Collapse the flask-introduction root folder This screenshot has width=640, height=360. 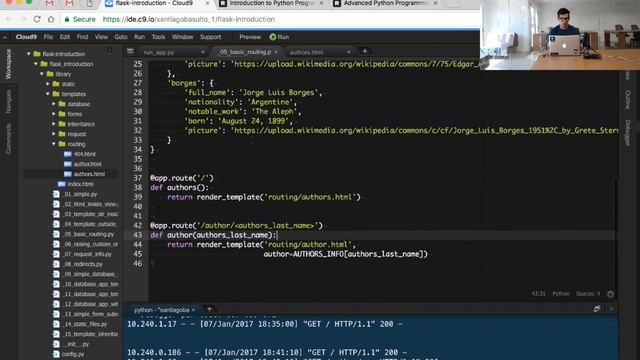(29, 54)
